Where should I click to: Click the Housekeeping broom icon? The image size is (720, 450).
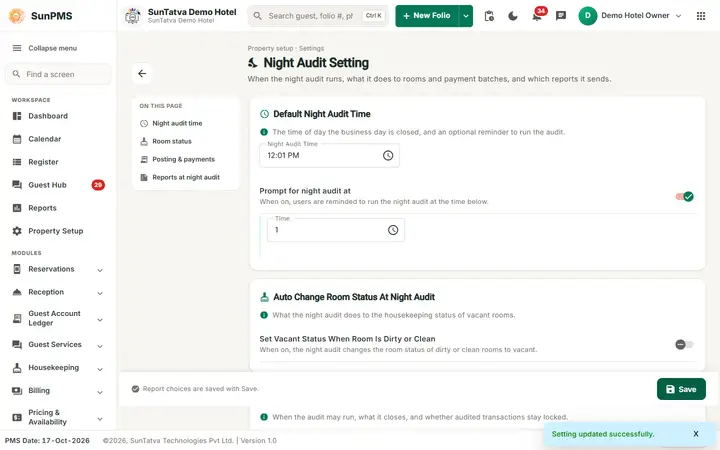click(17, 367)
